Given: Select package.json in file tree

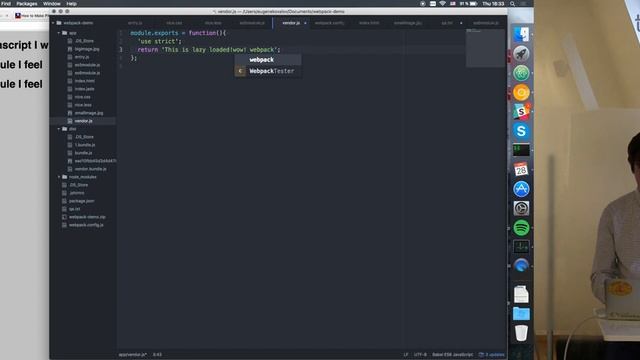Looking at the screenshot, I should click(81, 201).
